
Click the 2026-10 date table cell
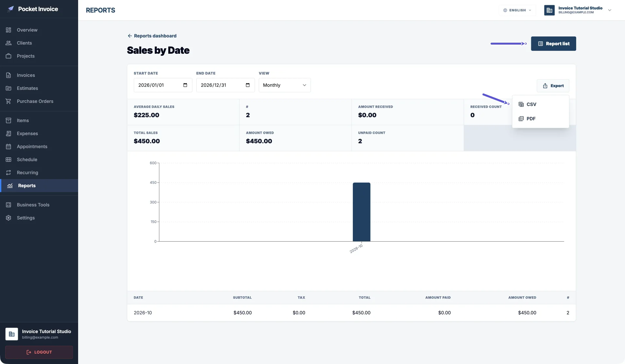click(143, 313)
